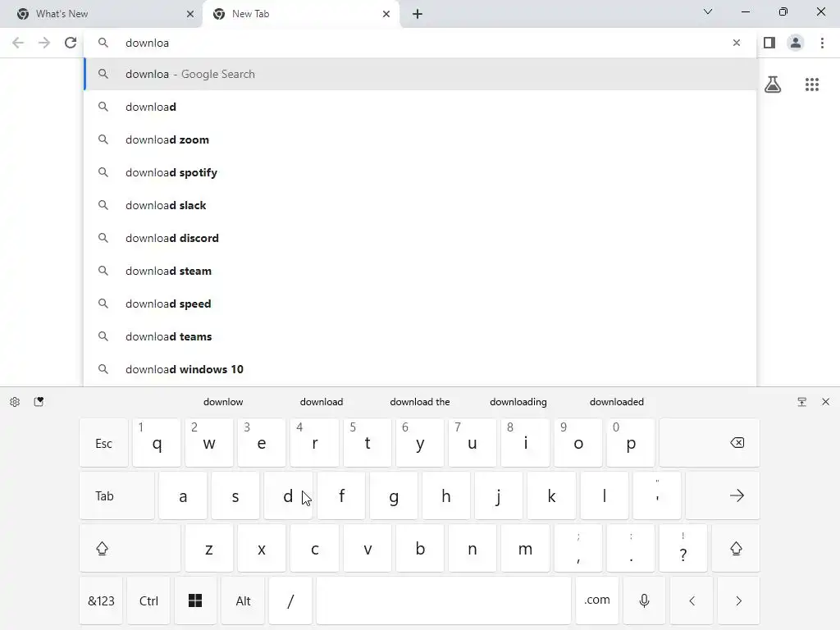Tap the left Shift key
The height and width of the screenshot is (630, 840).
(x=130, y=549)
